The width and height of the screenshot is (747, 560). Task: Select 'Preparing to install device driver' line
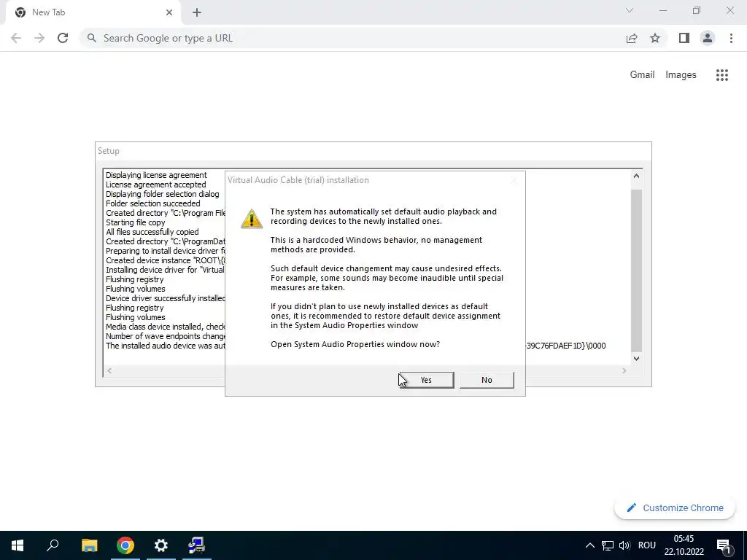(x=166, y=251)
